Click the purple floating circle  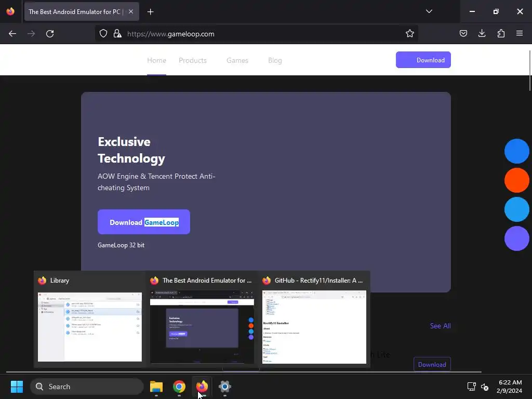tap(517, 238)
